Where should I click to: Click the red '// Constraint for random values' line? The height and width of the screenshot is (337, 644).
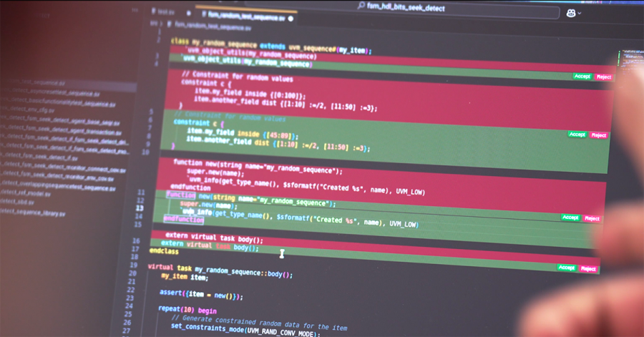coord(238,77)
